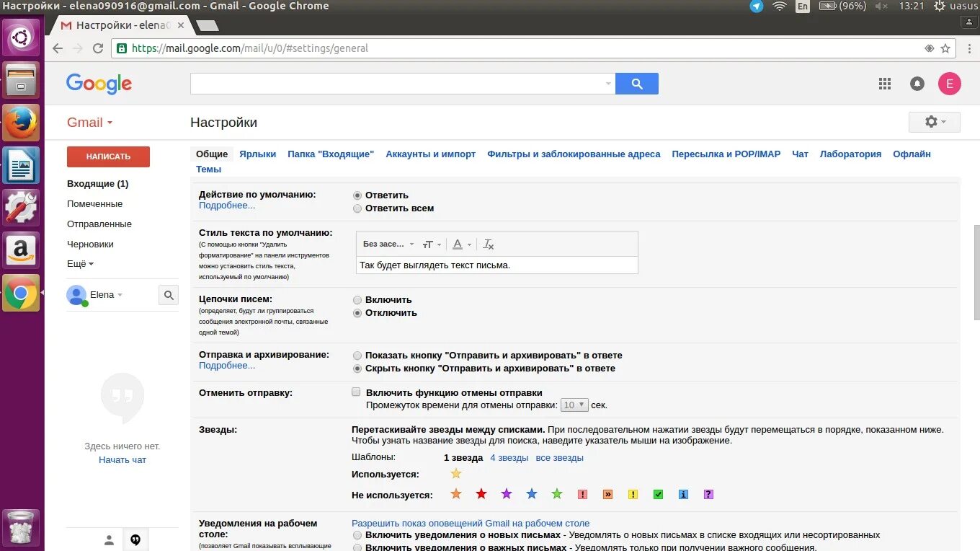Select the Ответить всем radio button

click(x=357, y=208)
